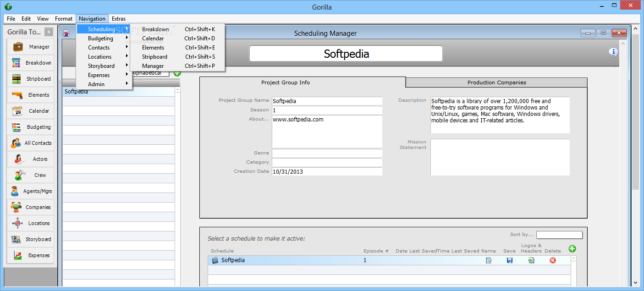
Task: Expand the Admin submenu
Action: click(x=105, y=84)
